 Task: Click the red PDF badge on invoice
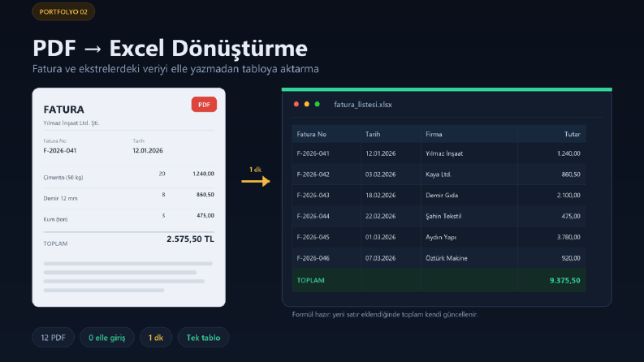click(x=204, y=105)
